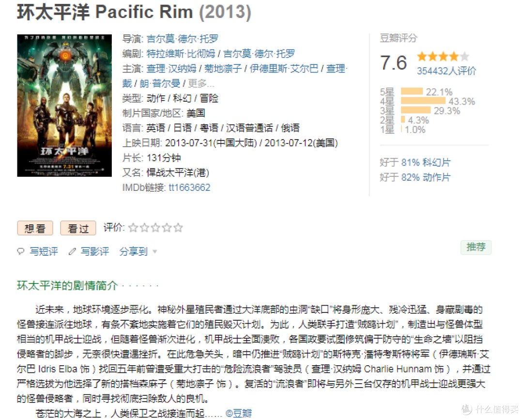Screen dimensions: 523x420
Task: Open the 好于 81% 科幻片 link
Action: [415, 162]
